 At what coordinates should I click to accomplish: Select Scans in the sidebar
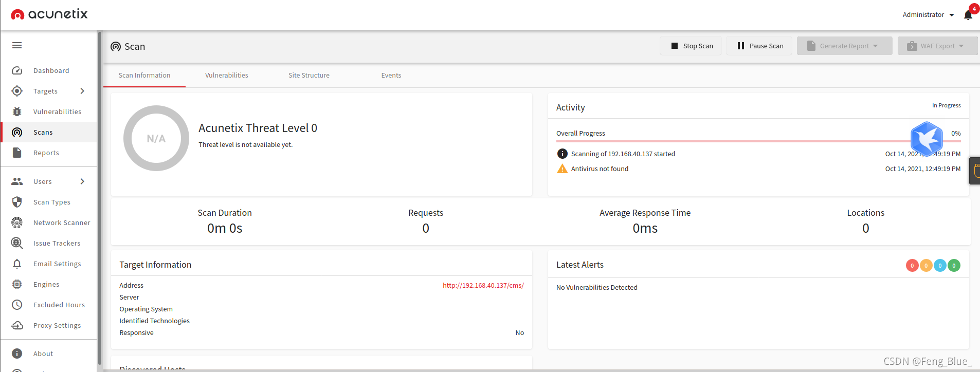[x=48, y=132]
